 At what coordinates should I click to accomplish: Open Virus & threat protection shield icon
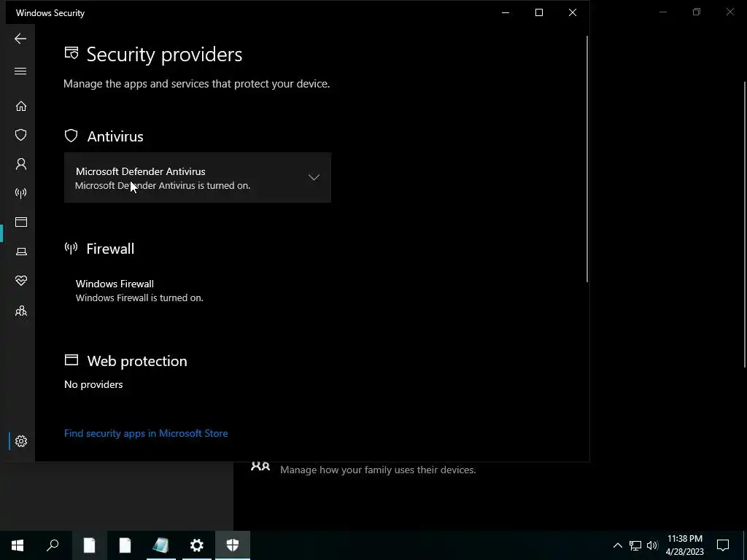(21, 135)
